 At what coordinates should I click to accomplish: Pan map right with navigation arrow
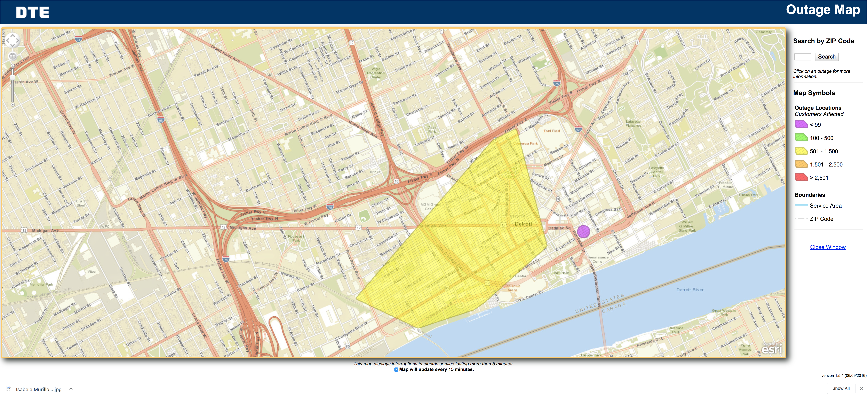(x=18, y=40)
